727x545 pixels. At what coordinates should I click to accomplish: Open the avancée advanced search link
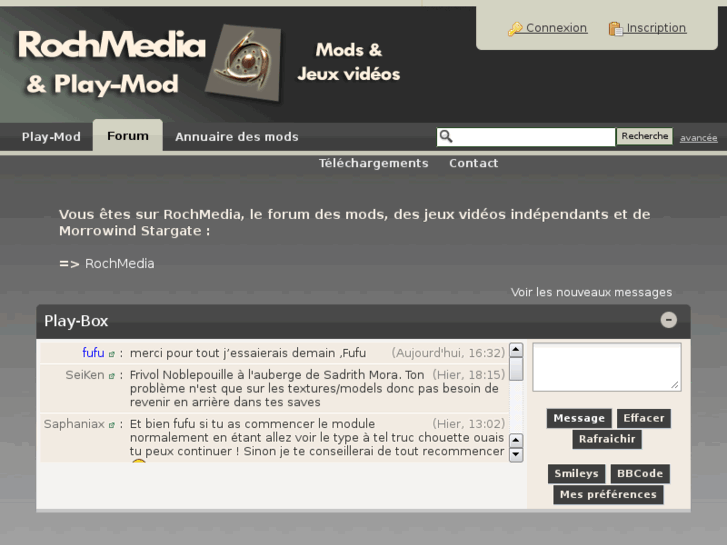tap(699, 138)
